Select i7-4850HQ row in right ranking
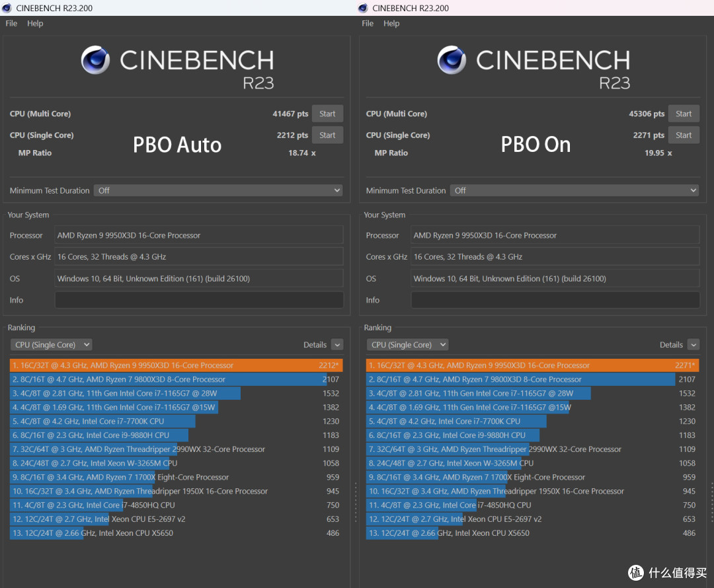Image resolution: width=714 pixels, height=588 pixels. point(532,505)
